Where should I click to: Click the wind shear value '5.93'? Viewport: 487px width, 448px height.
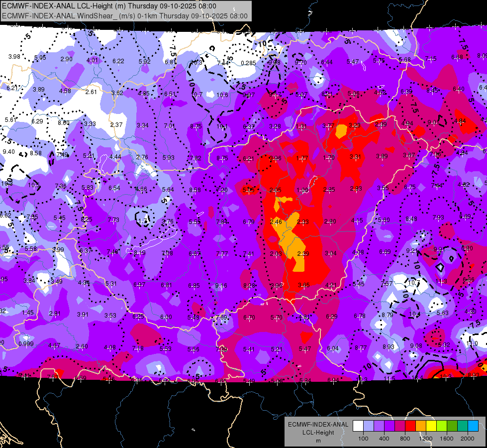tap(168, 158)
